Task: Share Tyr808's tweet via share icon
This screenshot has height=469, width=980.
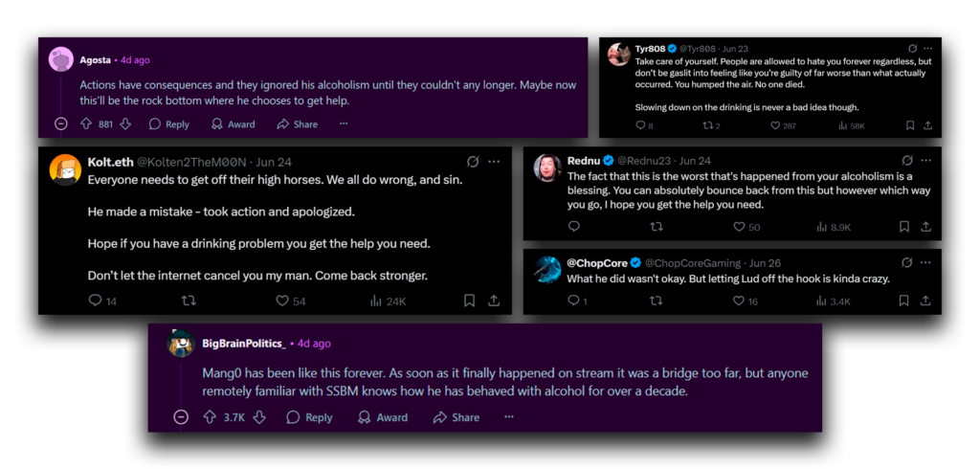Action: click(x=927, y=125)
